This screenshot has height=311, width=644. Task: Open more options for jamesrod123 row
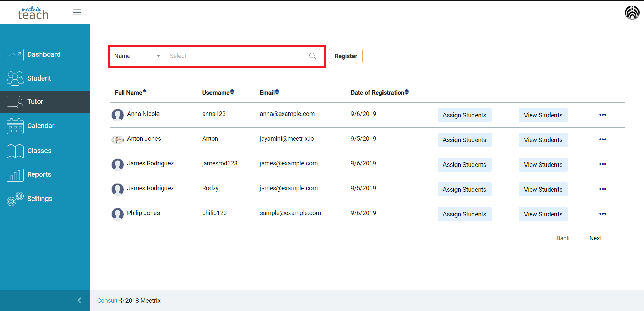(603, 164)
